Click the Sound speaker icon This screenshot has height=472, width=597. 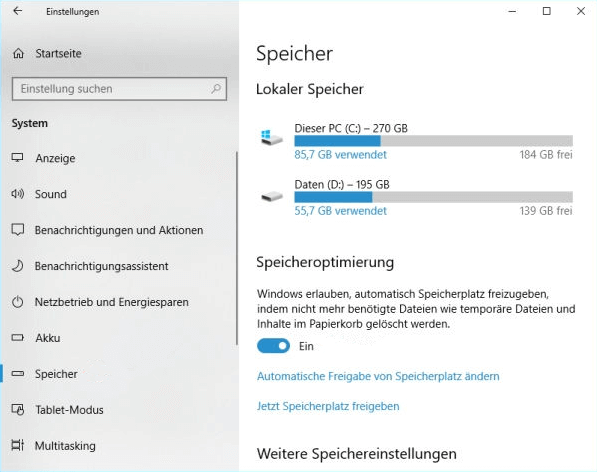(18, 194)
